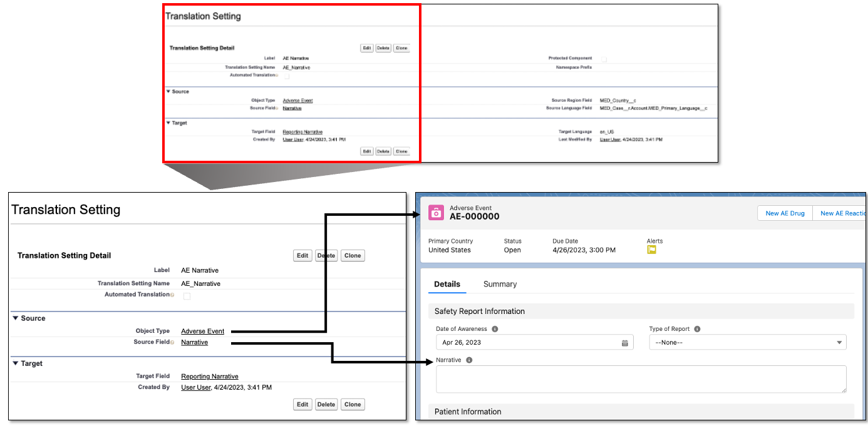Collapse the Target section in the enlarged panel
The width and height of the screenshot is (868, 426).
[x=16, y=363]
